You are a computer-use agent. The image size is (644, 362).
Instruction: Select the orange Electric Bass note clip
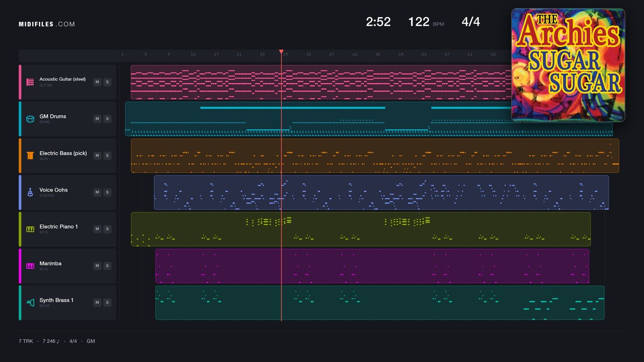coord(375,156)
